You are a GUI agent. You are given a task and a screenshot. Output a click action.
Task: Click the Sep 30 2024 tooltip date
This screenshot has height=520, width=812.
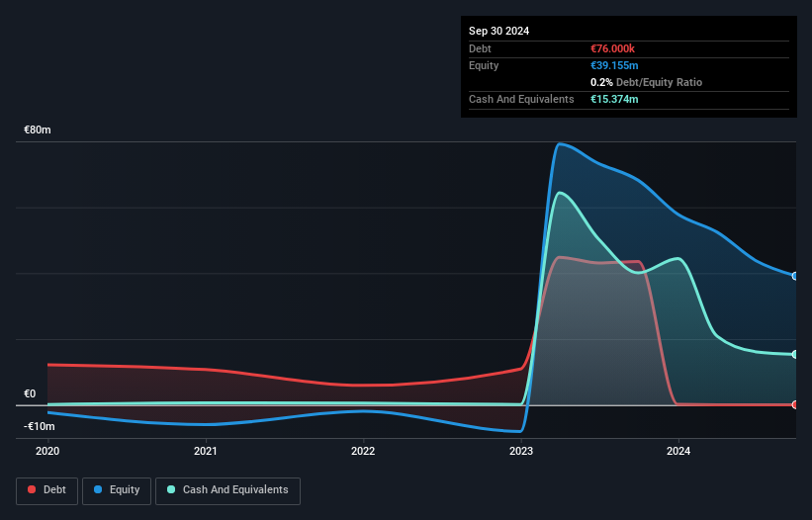498,31
